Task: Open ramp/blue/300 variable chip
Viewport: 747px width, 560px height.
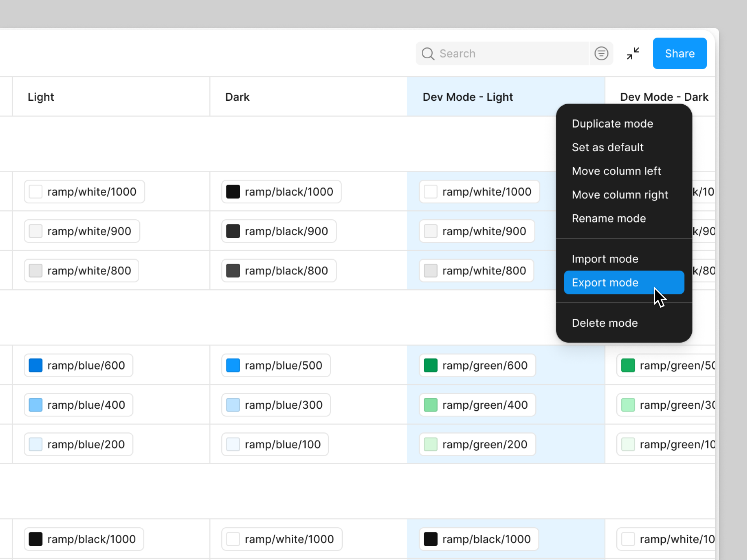Action: pyautogui.click(x=276, y=405)
